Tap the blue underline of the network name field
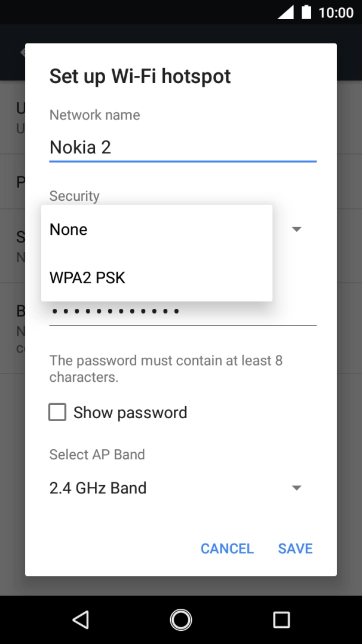The height and width of the screenshot is (644, 362). point(182,160)
